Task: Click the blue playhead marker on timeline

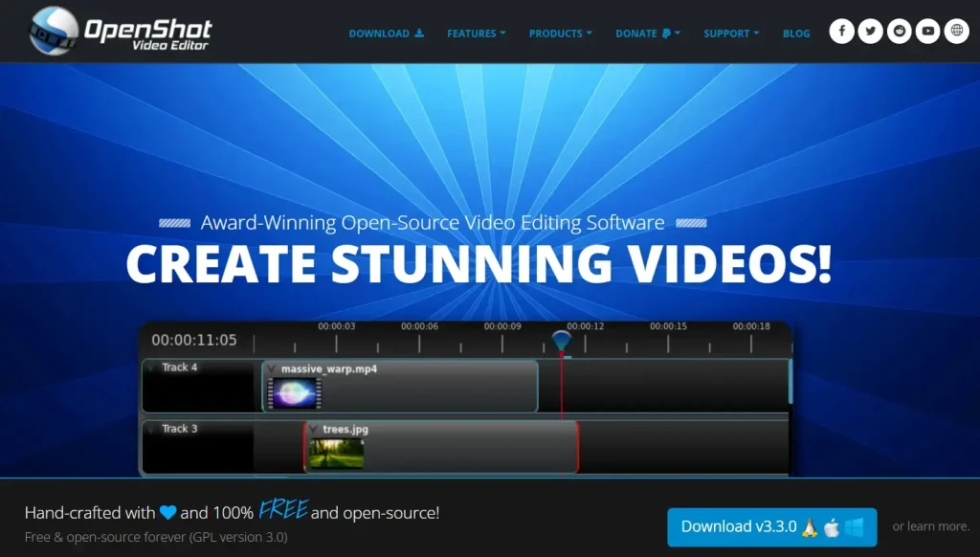Action: coord(562,341)
